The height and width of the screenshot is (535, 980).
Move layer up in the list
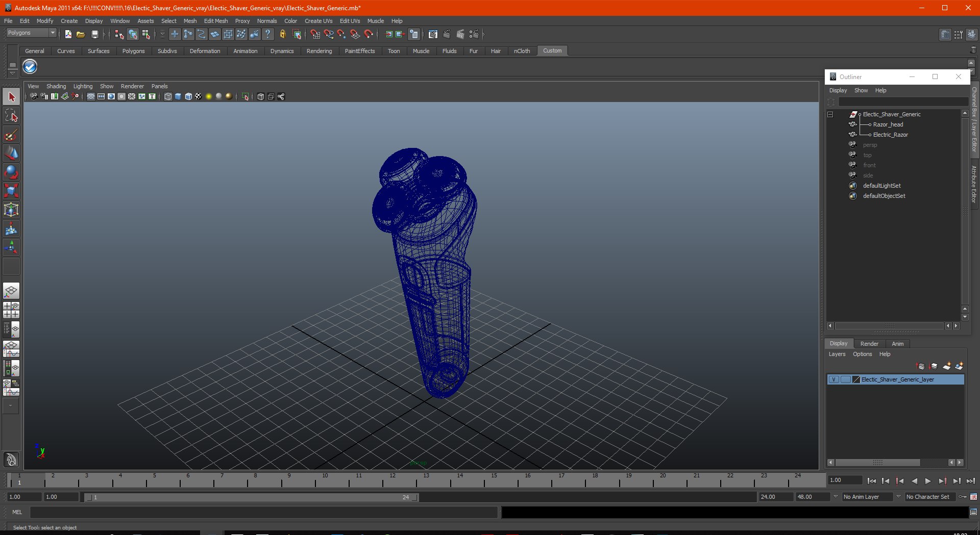[x=921, y=366]
